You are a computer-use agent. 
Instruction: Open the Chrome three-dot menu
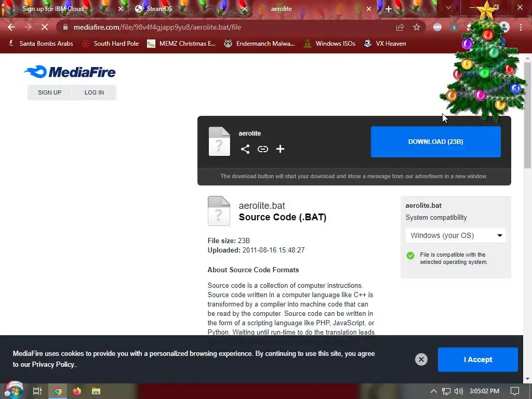[521, 27]
